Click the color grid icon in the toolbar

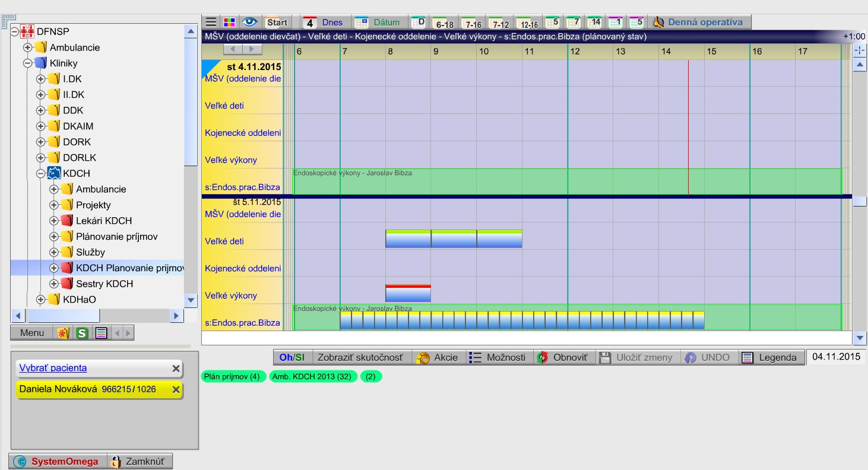(x=229, y=23)
